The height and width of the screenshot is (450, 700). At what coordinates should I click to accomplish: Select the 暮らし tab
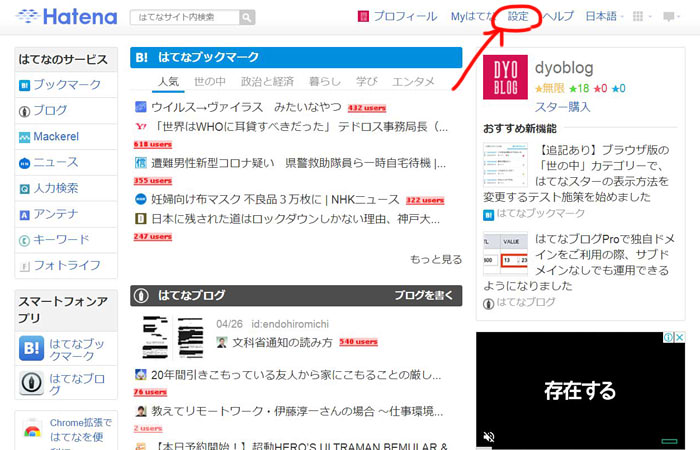(325, 82)
